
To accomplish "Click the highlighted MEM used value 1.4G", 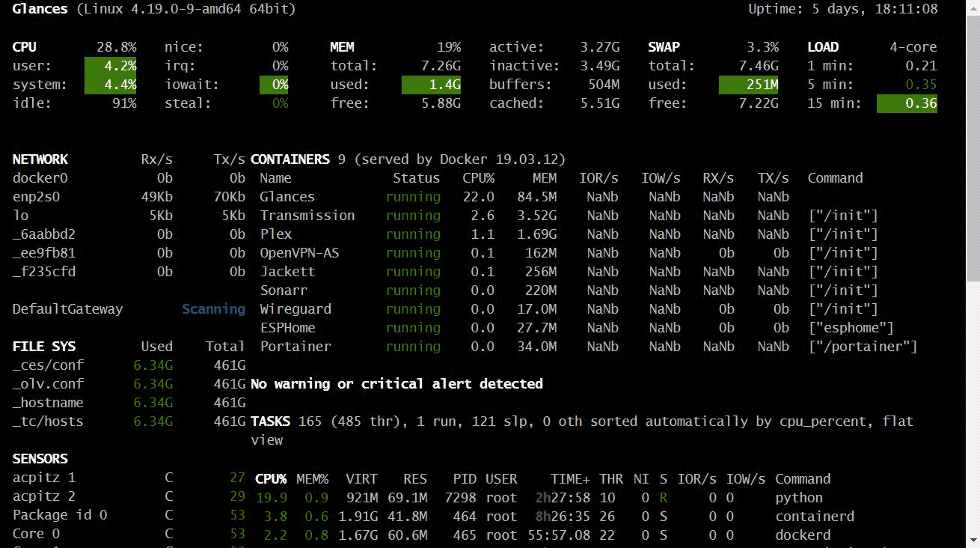I will point(432,85).
